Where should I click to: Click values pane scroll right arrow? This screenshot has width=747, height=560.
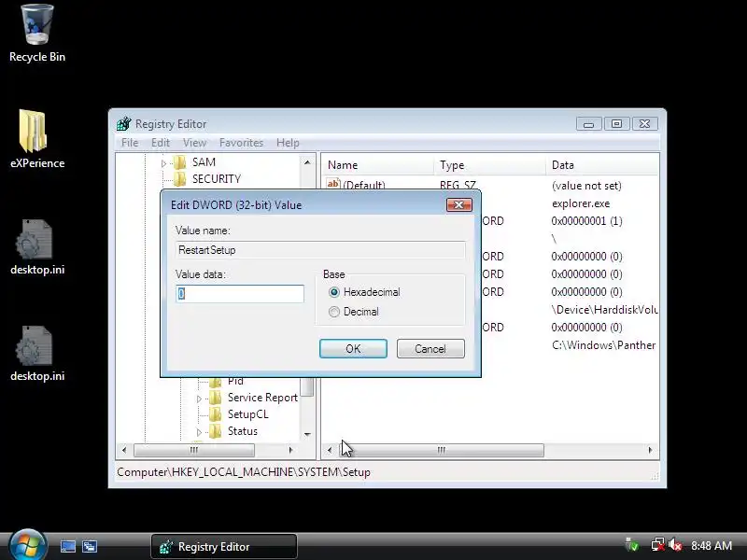[x=650, y=450]
